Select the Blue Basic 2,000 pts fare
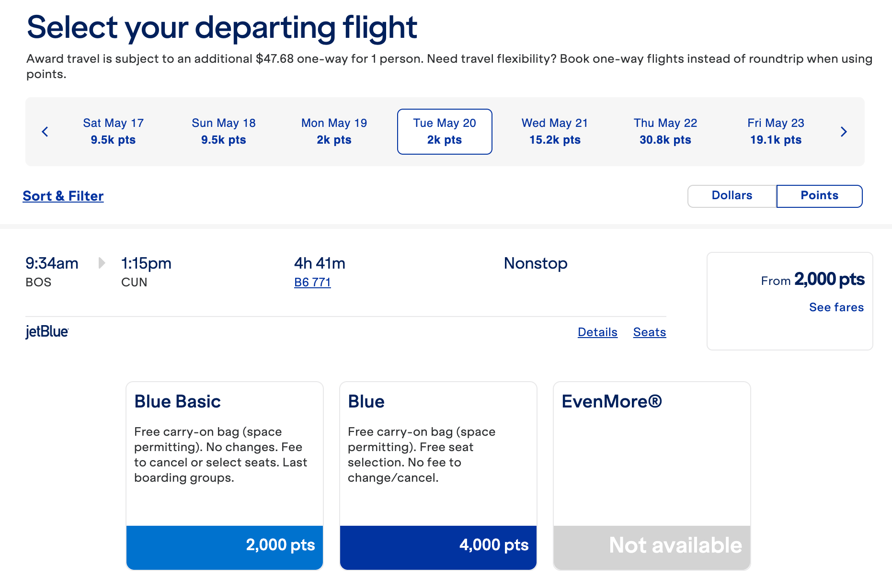 [x=224, y=545]
